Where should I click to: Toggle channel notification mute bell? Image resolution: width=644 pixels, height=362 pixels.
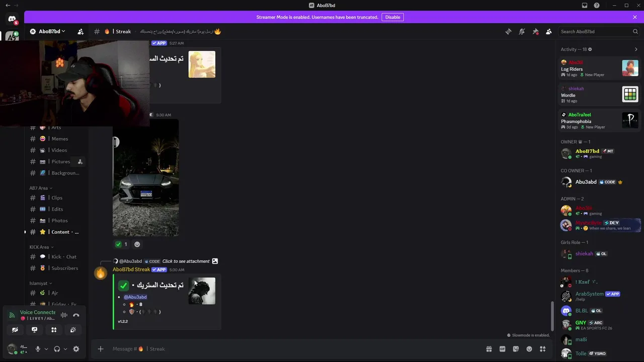click(522, 31)
